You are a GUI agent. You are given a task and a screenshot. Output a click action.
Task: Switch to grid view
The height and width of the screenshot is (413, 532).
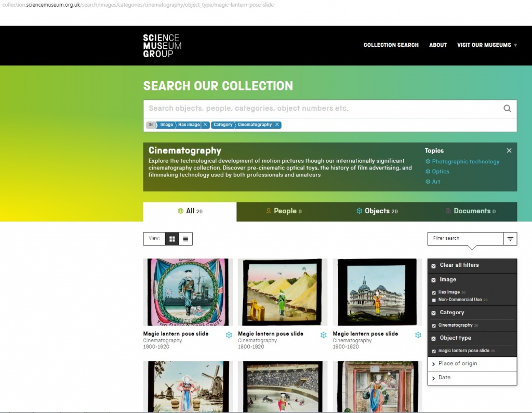point(172,239)
